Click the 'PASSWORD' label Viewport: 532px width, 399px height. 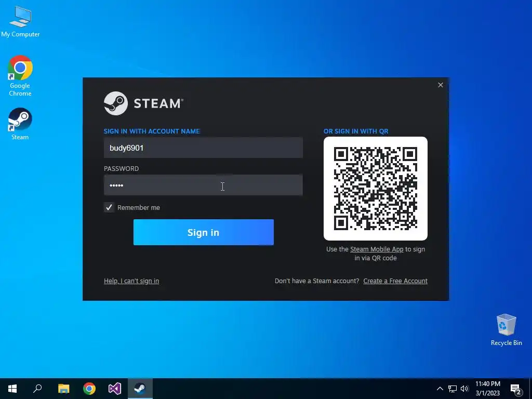pyautogui.click(x=121, y=169)
